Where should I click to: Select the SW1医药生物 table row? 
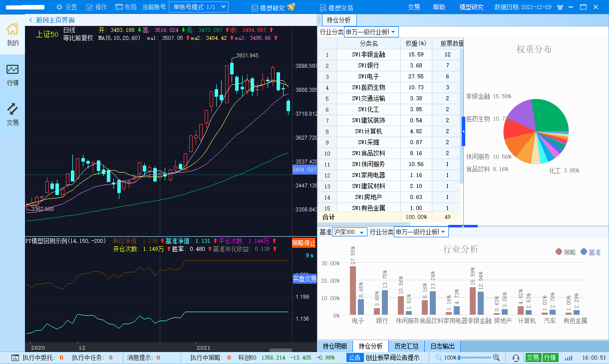tap(389, 87)
